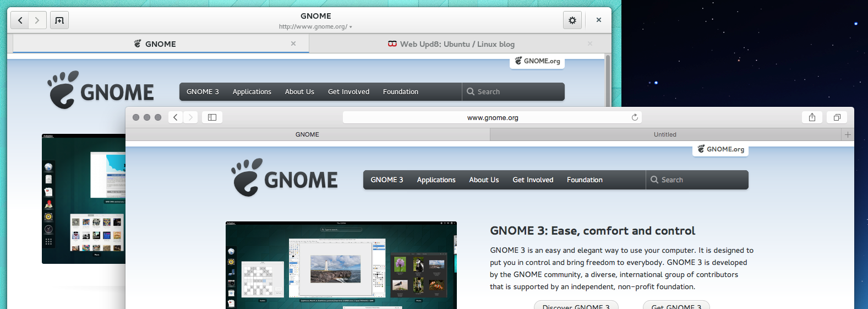Viewport: 868px width, 309px height.
Task: Go back in the GNOME Web window
Action: [20, 20]
